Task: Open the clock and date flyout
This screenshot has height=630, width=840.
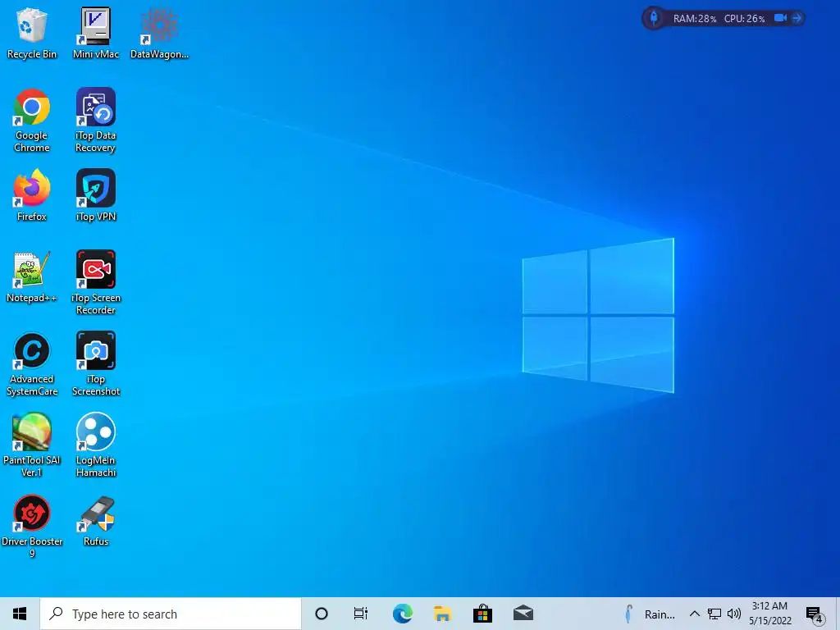Action: pyautogui.click(x=769, y=614)
